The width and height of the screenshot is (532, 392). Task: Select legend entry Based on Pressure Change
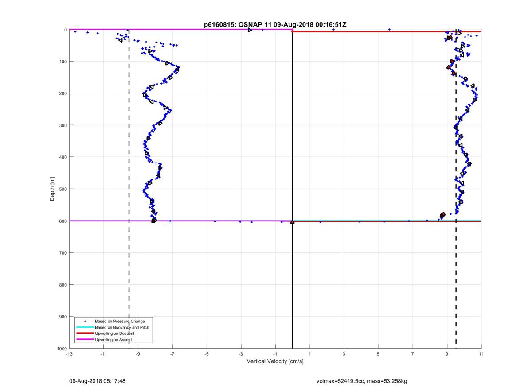pos(120,321)
